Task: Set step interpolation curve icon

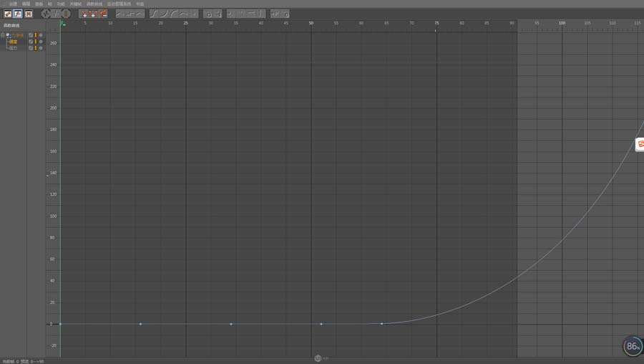Action: click(130, 14)
